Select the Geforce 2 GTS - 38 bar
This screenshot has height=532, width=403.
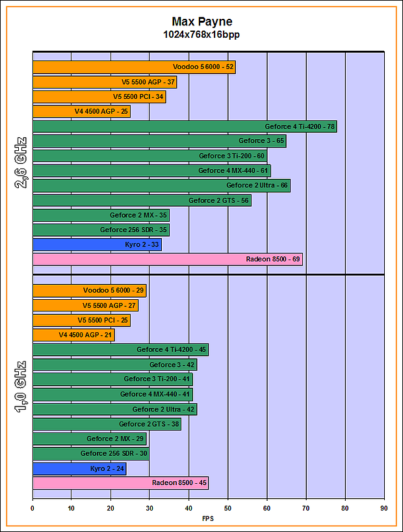(x=107, y=424)
